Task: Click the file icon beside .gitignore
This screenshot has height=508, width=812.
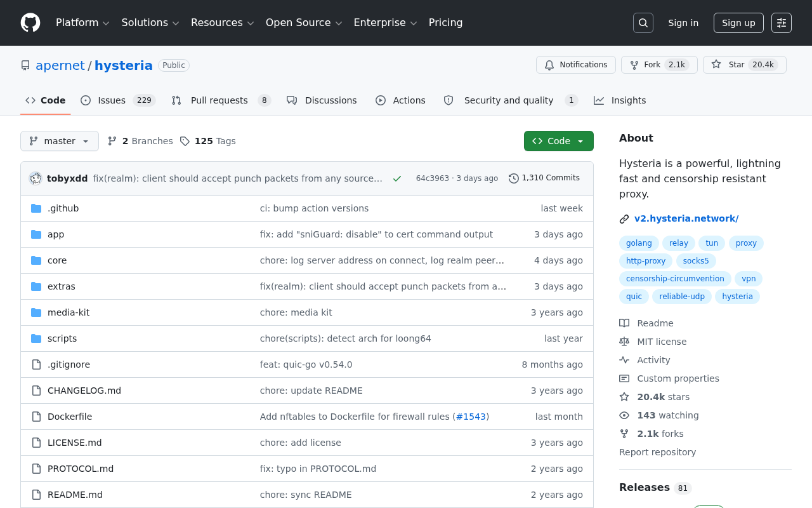Action: (36, 364)
